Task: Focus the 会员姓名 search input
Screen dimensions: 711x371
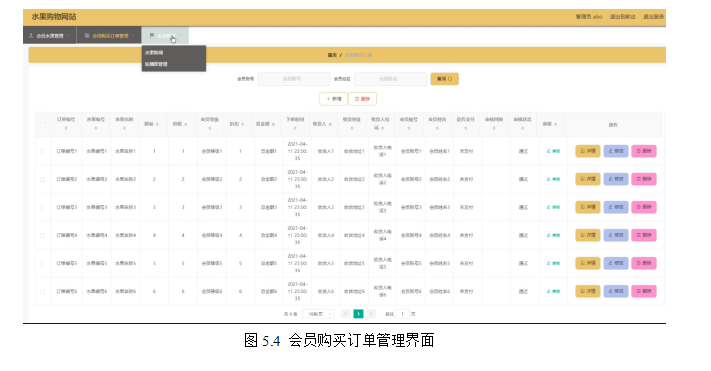Action: [x=390, y=79]
